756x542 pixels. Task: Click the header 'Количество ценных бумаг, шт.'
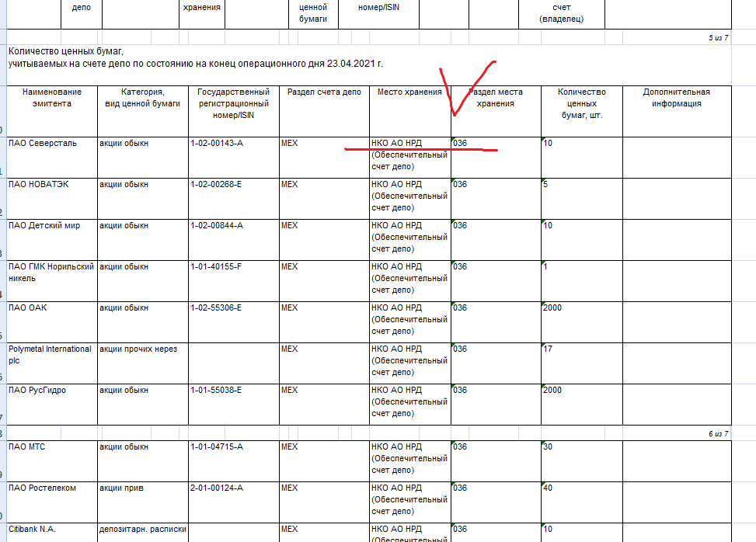pos(582,111)
